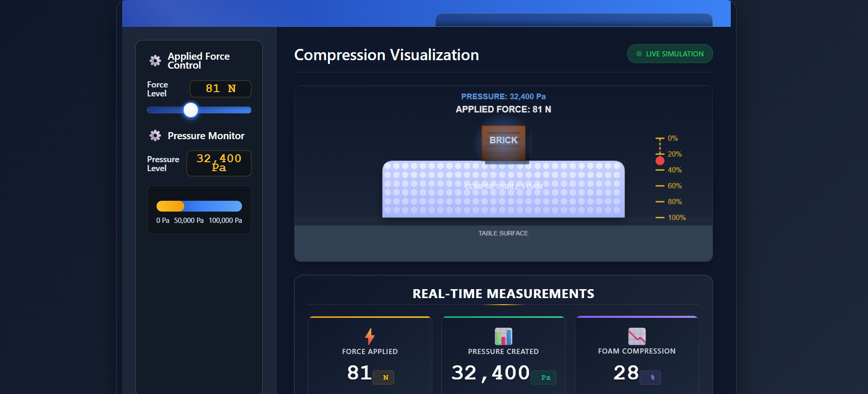Click the PRESSURE CREATED card label
The width and height of the screenshot is (868, 394).
pos(503,352)
